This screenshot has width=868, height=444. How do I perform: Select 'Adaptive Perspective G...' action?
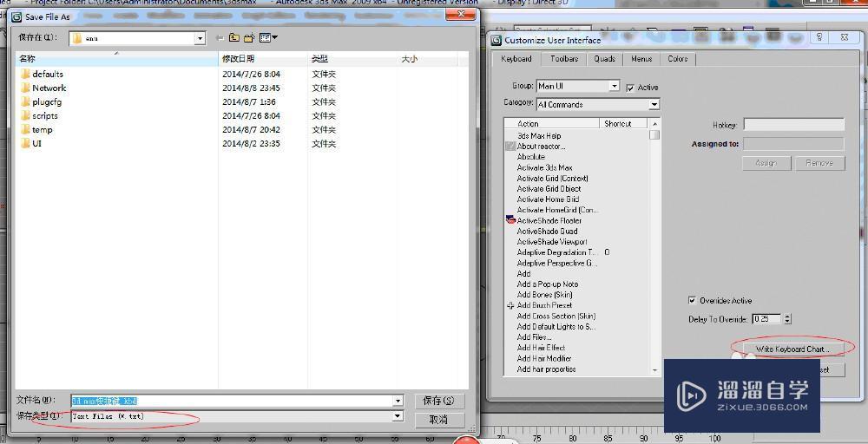(557, 264)
